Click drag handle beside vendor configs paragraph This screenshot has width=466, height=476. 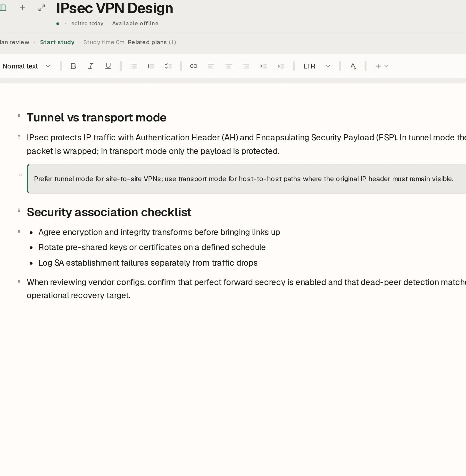tap(19, 281)
